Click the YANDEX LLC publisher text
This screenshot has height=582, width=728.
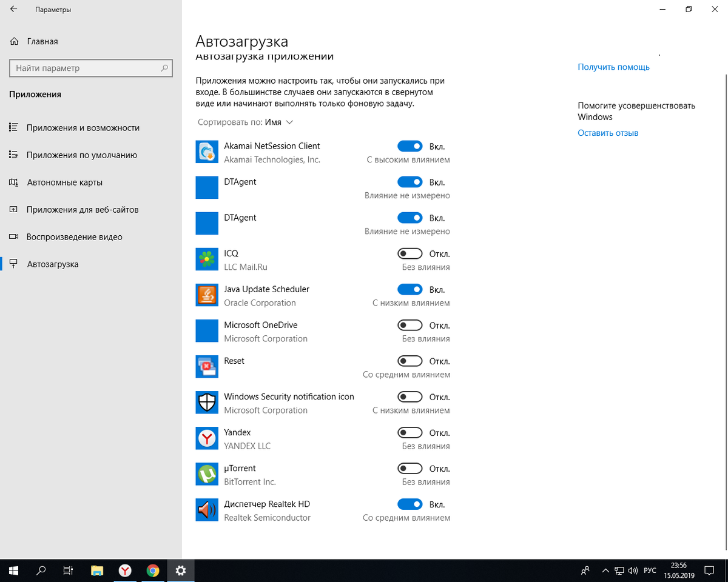click(x=247, y=446)
